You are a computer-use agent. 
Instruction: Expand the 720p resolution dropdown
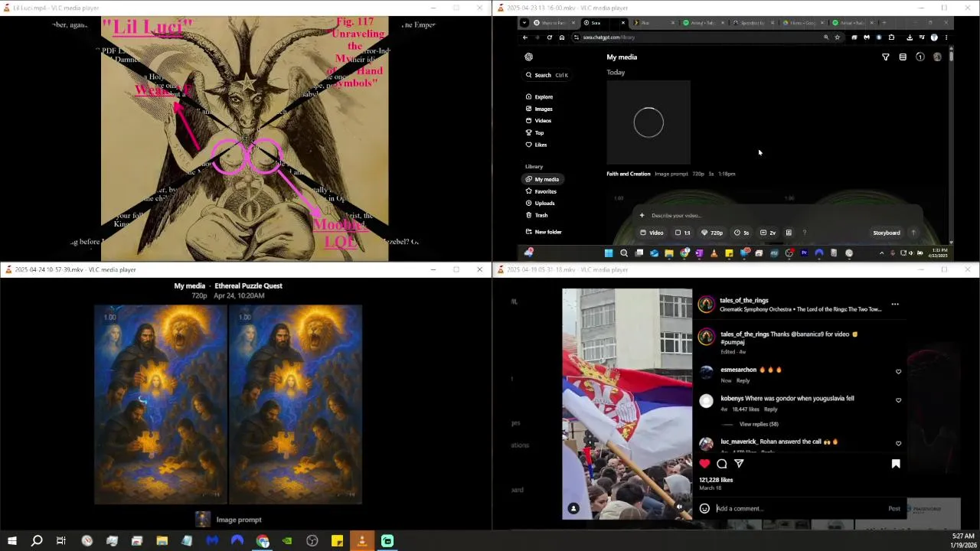coord(713,233)
